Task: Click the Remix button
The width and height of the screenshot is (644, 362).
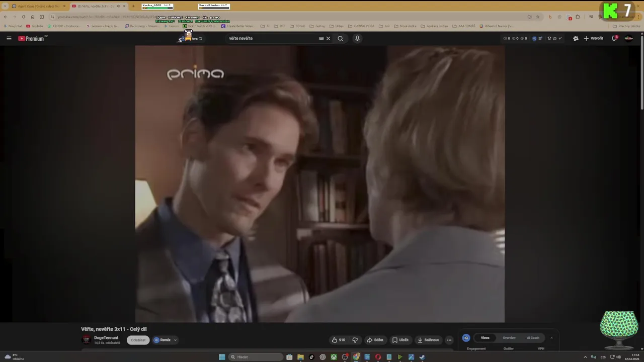Action: click(x=163, y=340)
